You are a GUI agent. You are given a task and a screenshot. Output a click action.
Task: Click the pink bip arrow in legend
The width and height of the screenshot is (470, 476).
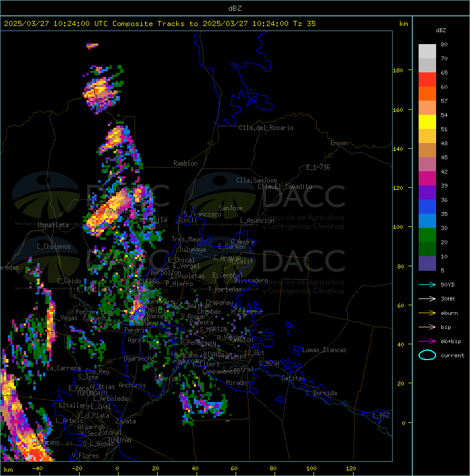(427, 327)
